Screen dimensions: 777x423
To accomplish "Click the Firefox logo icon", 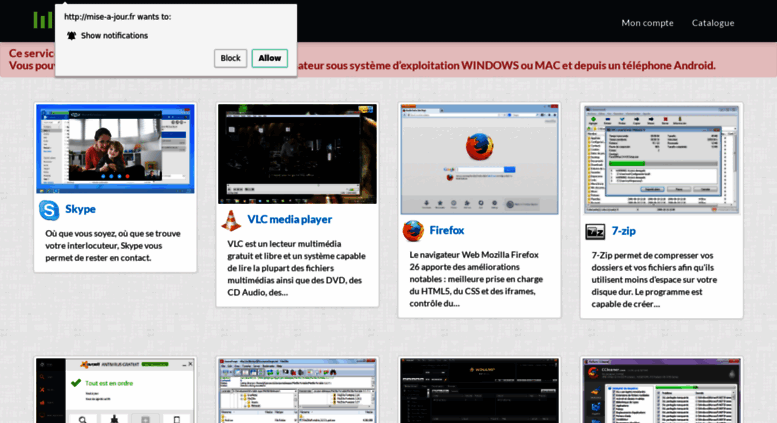I will [x=413, y=231].
